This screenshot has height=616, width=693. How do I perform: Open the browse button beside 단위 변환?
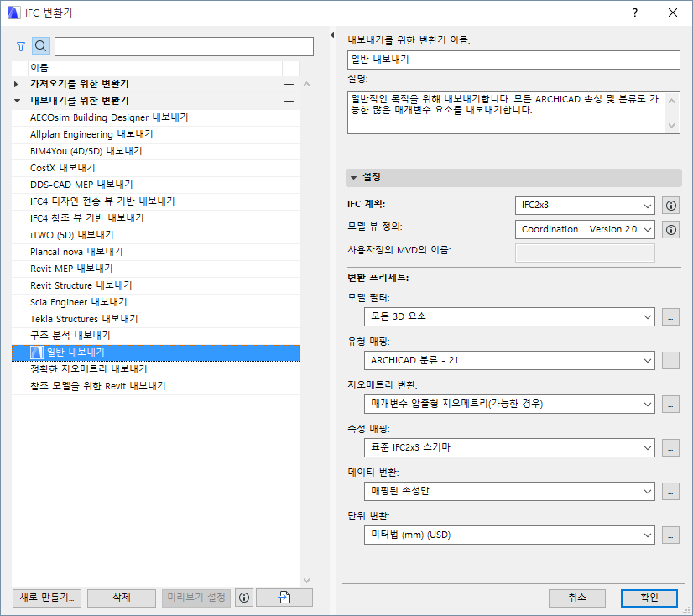pos(670,535)
